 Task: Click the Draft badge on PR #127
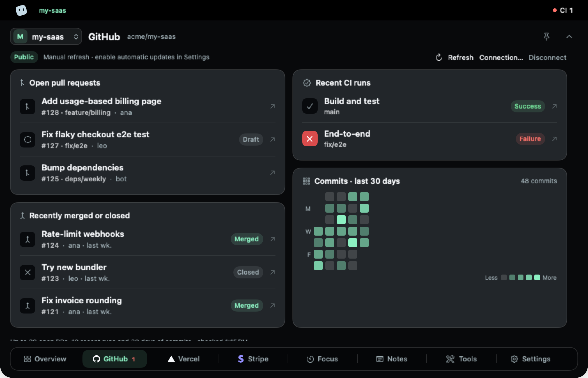(251, 140)
